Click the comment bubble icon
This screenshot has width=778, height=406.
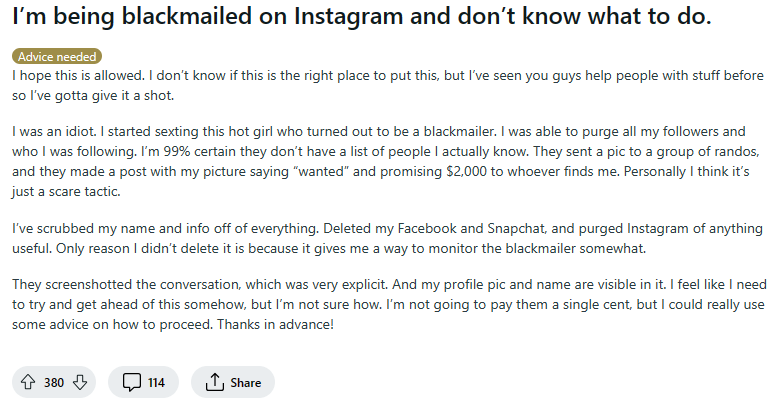coord(132,382)
